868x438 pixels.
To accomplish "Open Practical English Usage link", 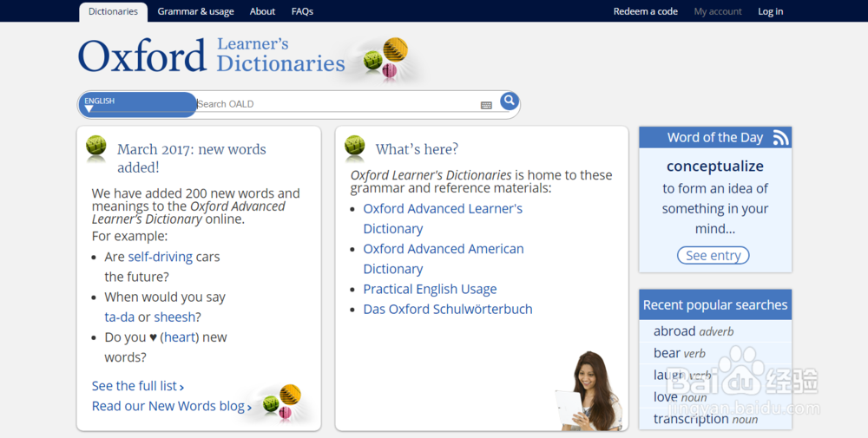I will [x=431, y=289].
